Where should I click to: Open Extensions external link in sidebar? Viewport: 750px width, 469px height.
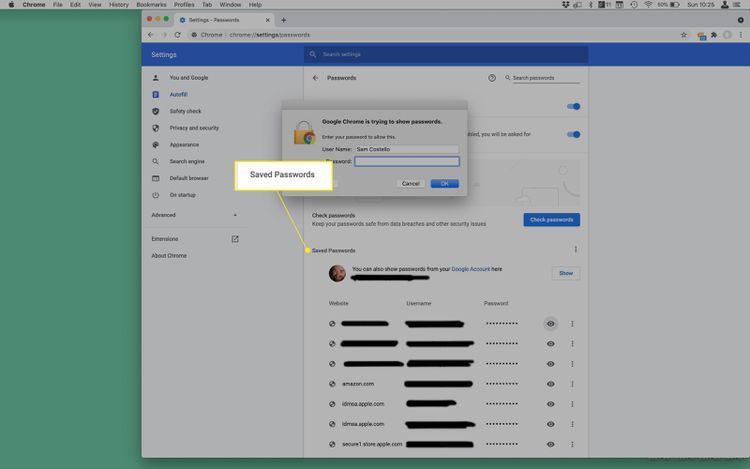[x=235, y=239]
